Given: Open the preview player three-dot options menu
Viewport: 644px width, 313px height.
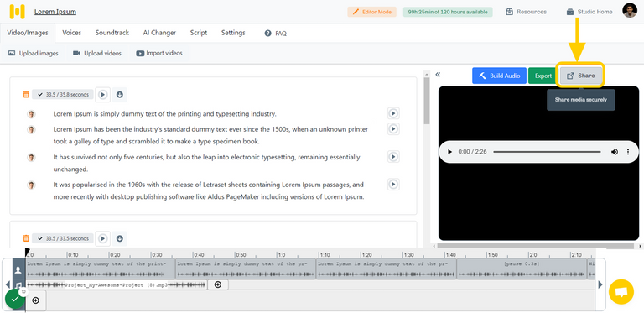Looking at the screenshot, I should click(x=628, y=152).
